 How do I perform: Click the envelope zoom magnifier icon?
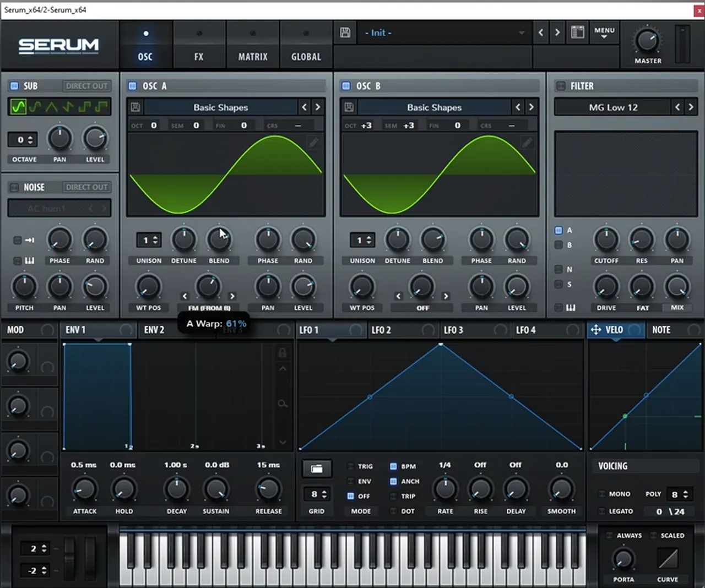pos(283,404)
